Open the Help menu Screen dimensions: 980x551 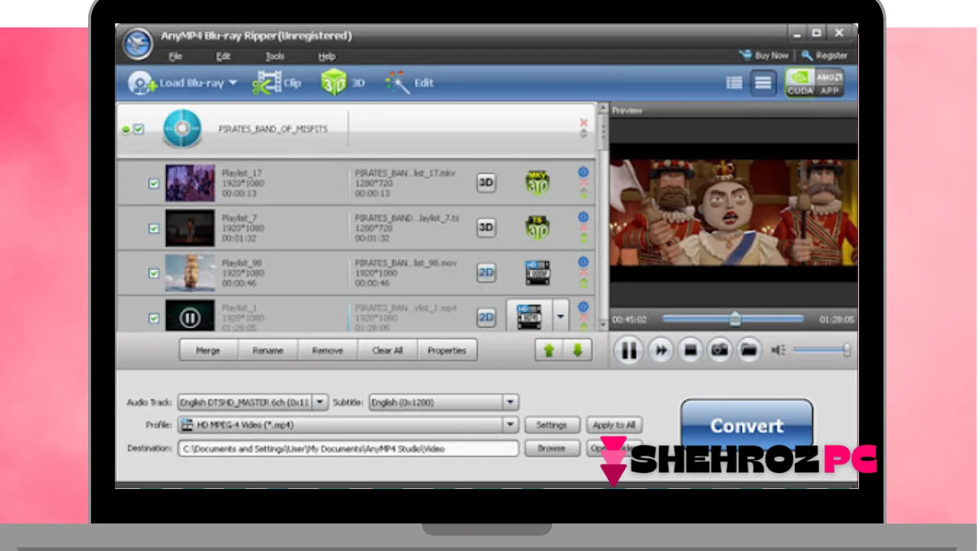point(327,57)
